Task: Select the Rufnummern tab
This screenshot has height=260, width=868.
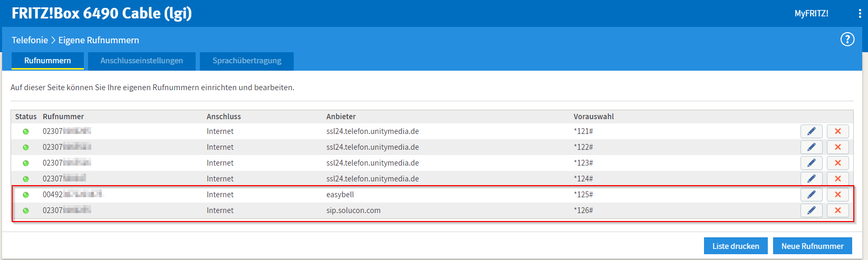Action: click(47, 61)
